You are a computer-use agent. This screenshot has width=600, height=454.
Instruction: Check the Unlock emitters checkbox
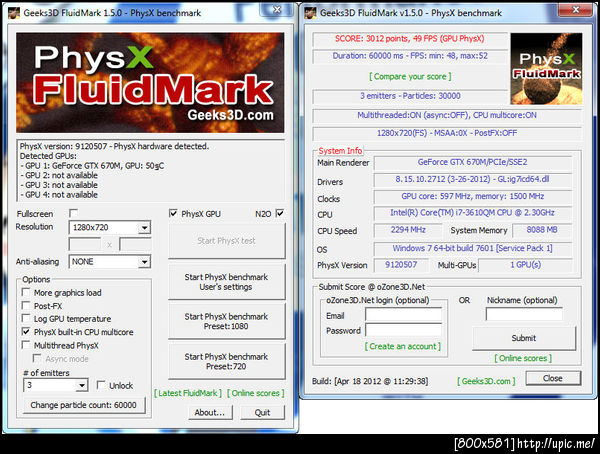101,385
